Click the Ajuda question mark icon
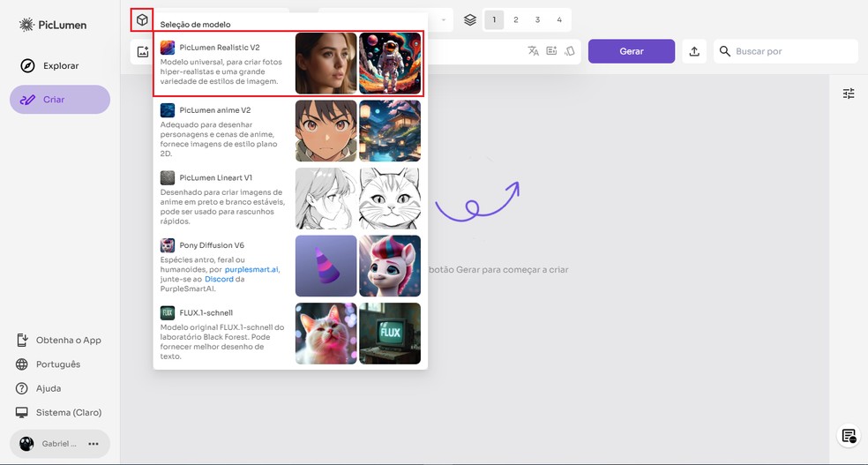 [21, 388]
